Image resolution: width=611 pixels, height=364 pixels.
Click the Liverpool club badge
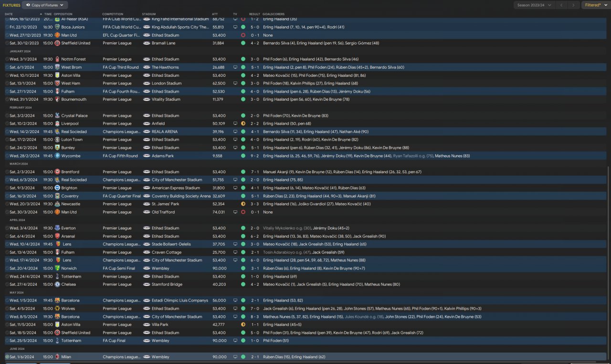click(57, 124)
